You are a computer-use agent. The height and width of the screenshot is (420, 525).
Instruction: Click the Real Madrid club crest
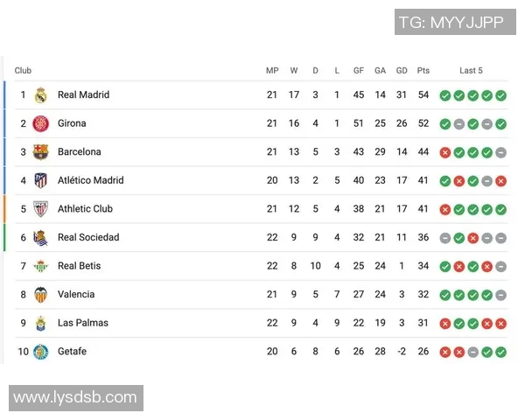pos(40,94)
